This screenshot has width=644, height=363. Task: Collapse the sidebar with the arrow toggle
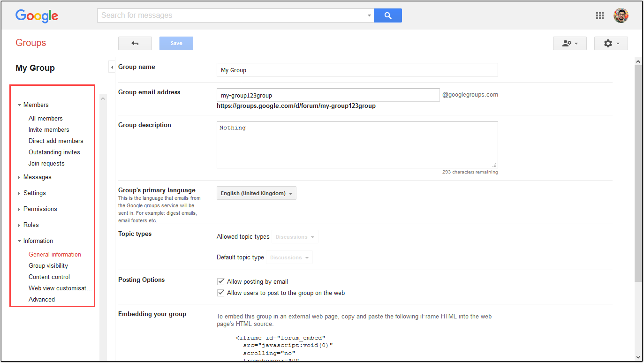pyautogui.click(x=112, y=67)
